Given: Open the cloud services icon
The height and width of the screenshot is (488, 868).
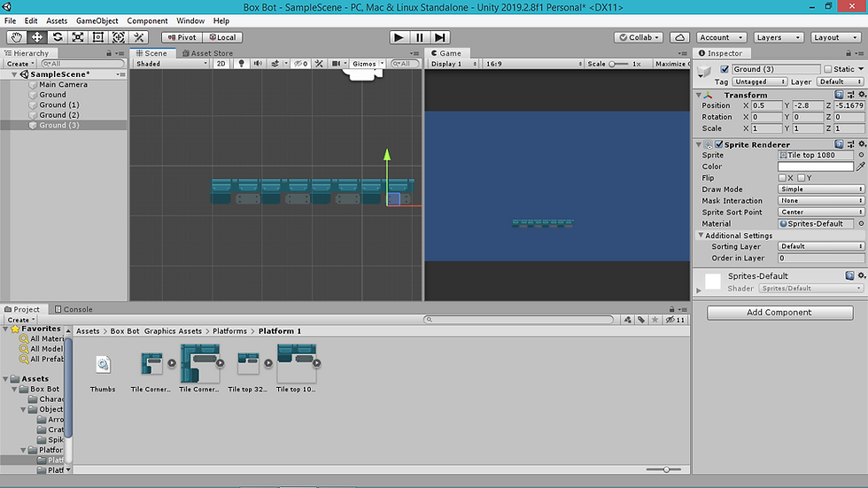Looking at the screenshot, I should tap(680, 37).
